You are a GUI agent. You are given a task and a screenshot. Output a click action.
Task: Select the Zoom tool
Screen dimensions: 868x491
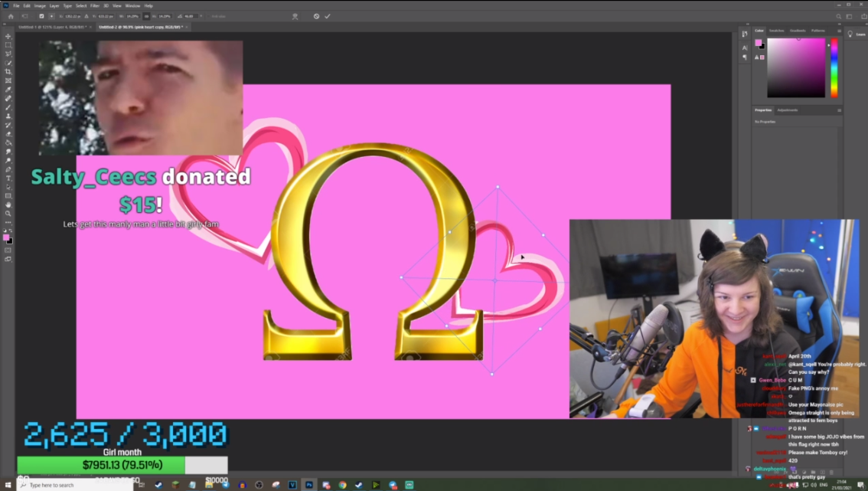pos(8,214)
